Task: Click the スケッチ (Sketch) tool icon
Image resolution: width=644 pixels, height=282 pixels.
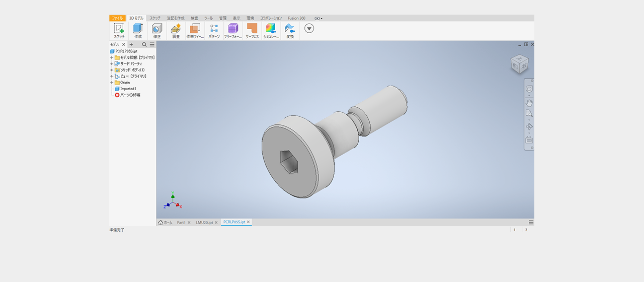Action: 119,29
